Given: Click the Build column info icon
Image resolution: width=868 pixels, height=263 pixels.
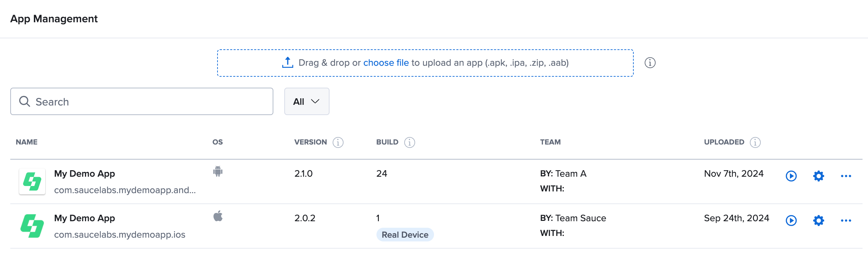Looking at the screenshot, I should 409,142.
